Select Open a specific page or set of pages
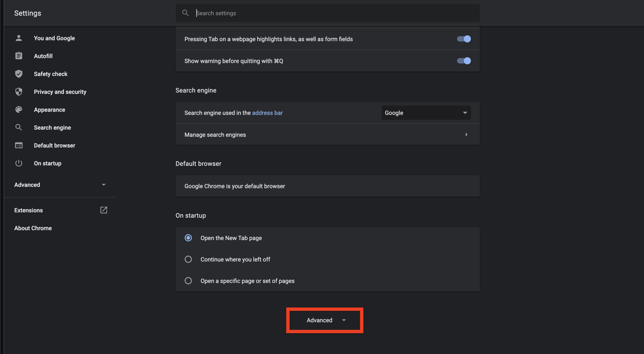Screen dimensions: 644x354 (x=188, y=280)
